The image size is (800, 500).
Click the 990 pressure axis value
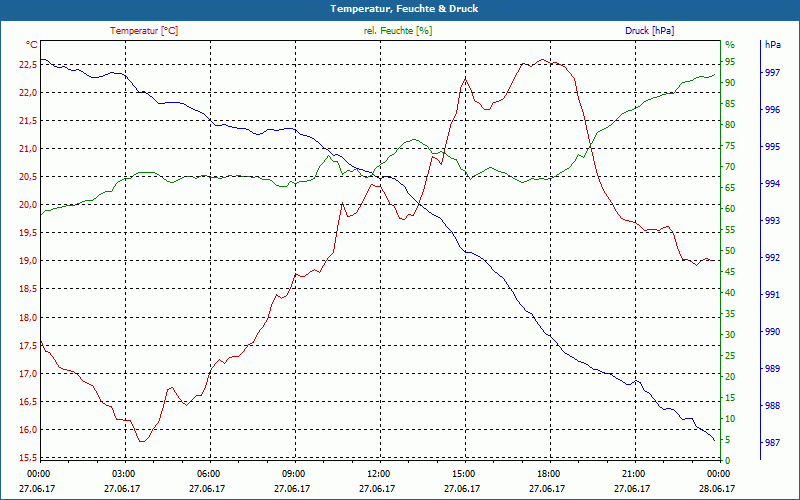click(772, 332)
